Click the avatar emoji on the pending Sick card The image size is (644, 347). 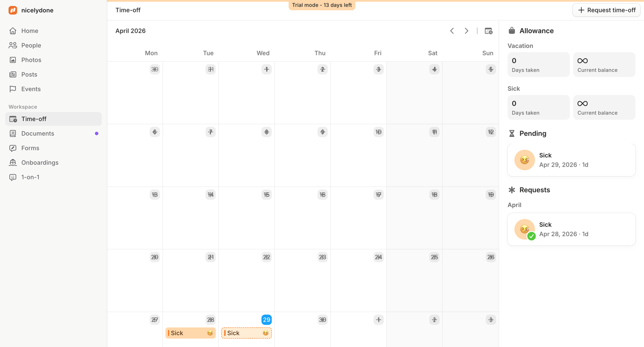(524, 160)
